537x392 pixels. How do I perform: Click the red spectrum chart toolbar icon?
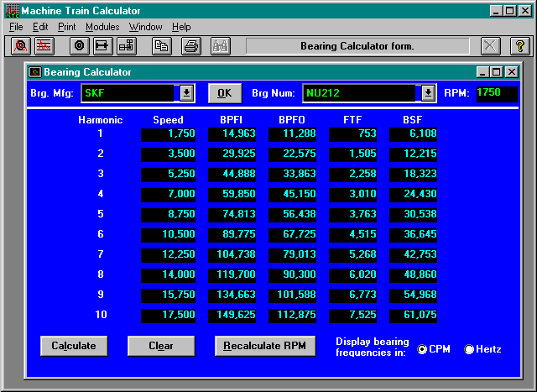44,45
